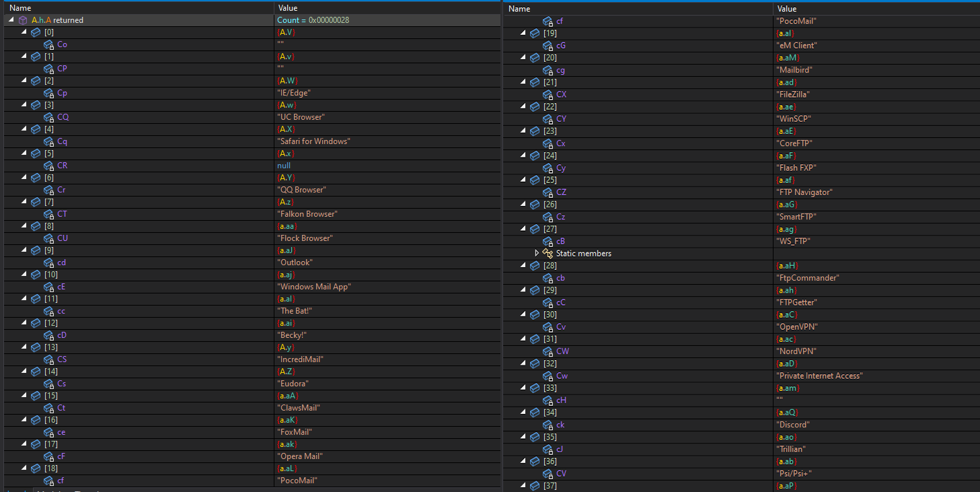Select the index [22] row

click(552, 107)
